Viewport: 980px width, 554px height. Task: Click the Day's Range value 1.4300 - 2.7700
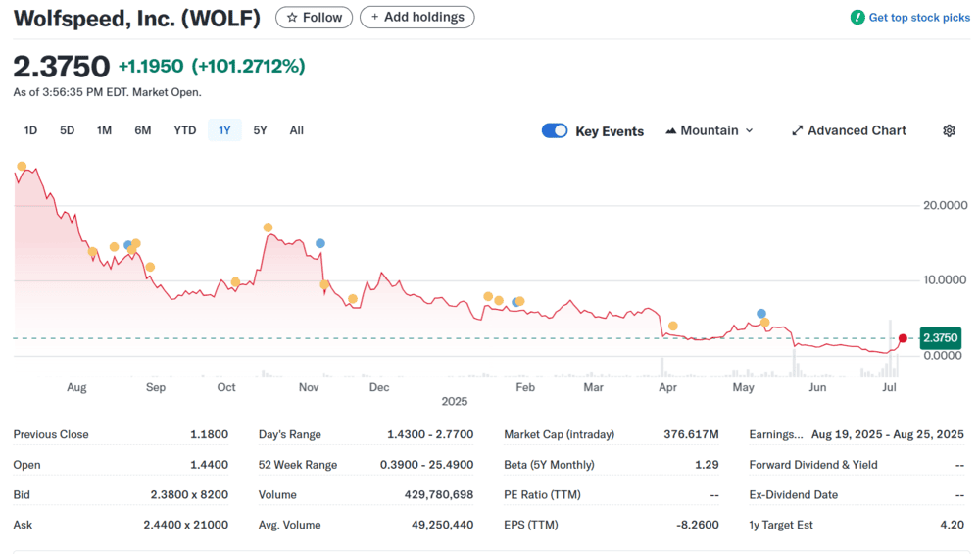(430, 434)
